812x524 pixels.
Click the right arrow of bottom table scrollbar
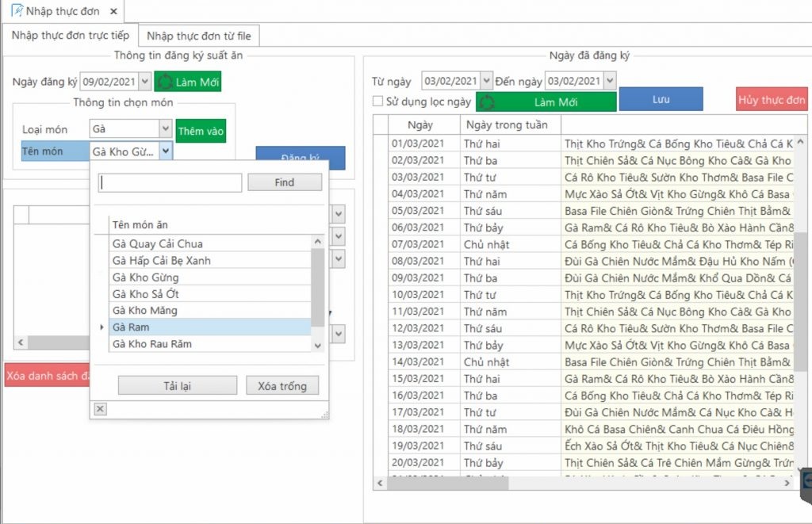coord(787,483)
